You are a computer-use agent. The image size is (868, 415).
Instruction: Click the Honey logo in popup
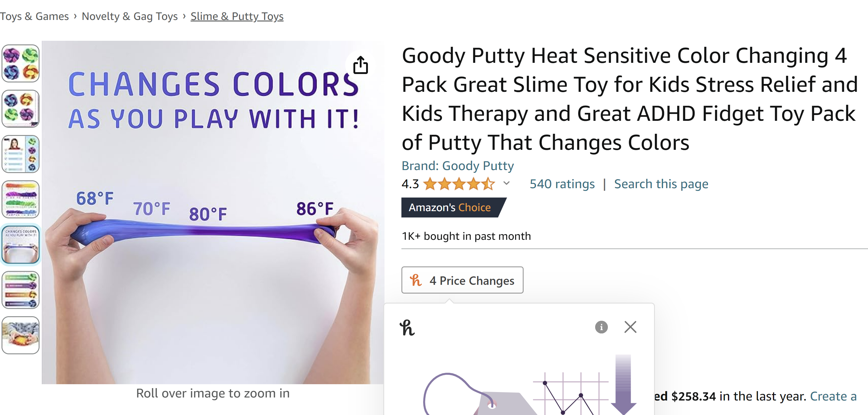pyautogui.click(x=407, y=328)
